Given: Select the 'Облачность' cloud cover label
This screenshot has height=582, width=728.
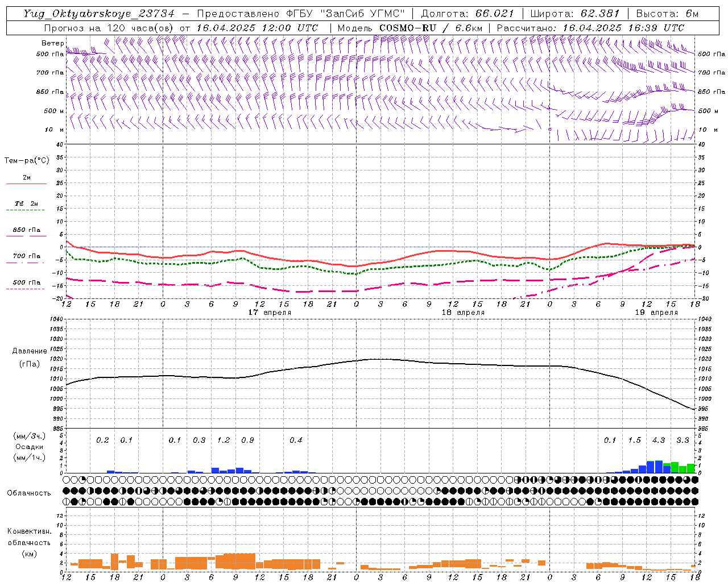Looking at the screenshot, I should (x=29, y=493).
